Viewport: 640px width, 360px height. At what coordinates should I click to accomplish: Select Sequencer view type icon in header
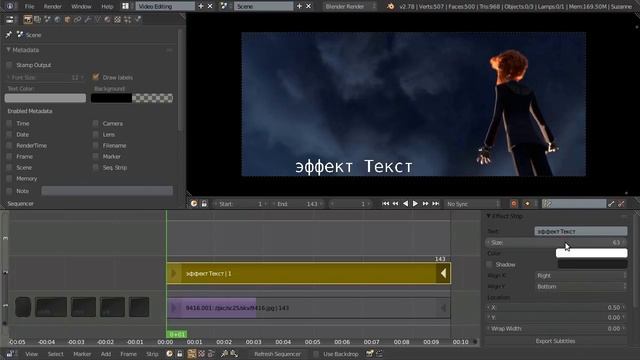click(191, 354)
